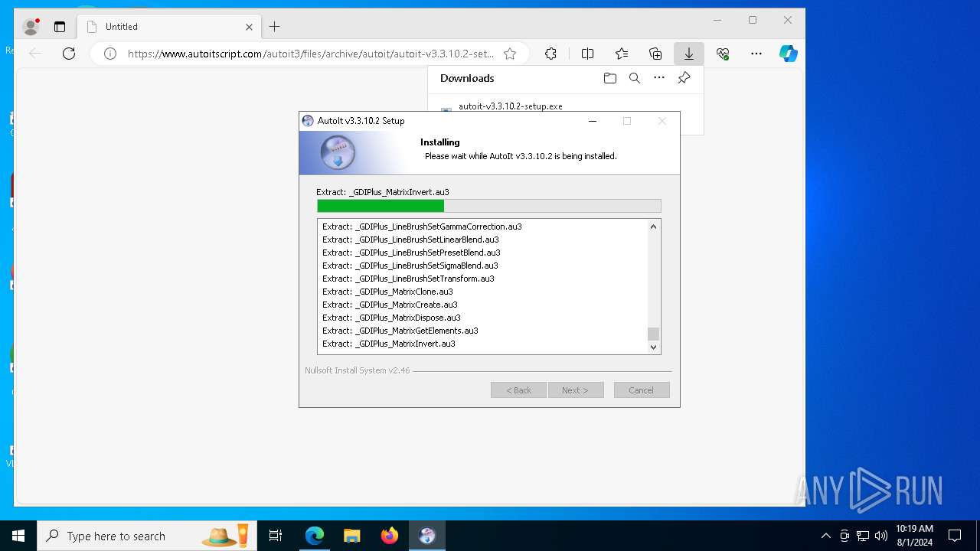Open Firefox from the taskbar
The width and height of the screenshot is (980, 551).
click(390, 536)
